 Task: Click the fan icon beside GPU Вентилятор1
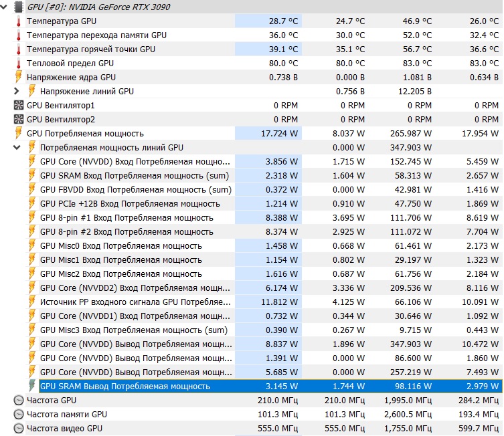tap(19, 105)
